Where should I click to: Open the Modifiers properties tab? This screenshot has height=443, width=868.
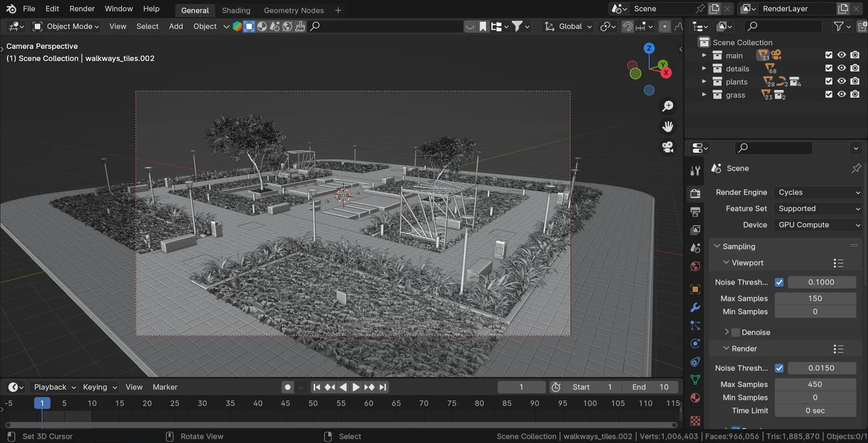tap(695, 308)
